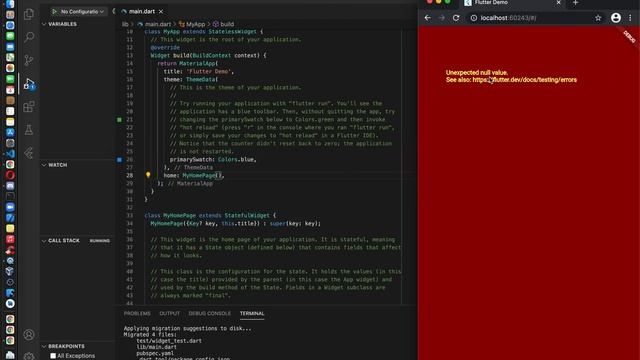Click the 'Unexpected null value.' error text
Screen dimensions: 640x360
coord(477,73)
